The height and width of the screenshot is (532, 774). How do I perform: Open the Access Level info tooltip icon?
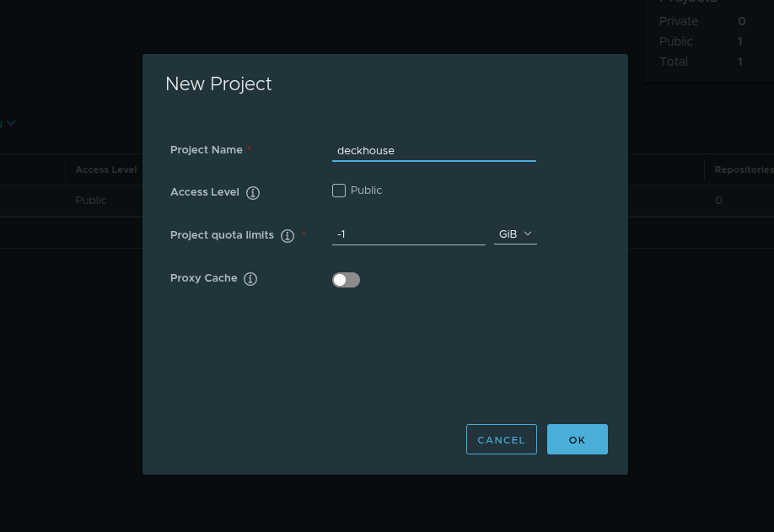(x=252, y=192)
